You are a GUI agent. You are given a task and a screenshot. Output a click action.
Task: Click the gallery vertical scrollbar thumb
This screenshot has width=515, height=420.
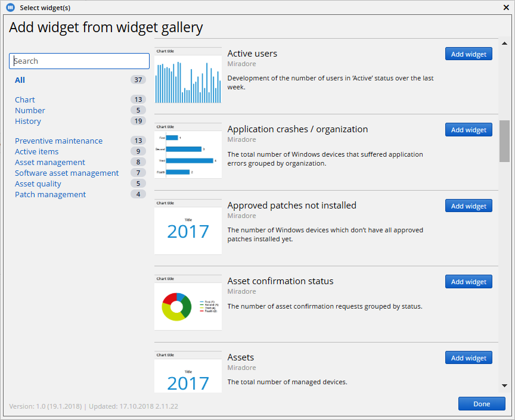click(x=504, y=141)
